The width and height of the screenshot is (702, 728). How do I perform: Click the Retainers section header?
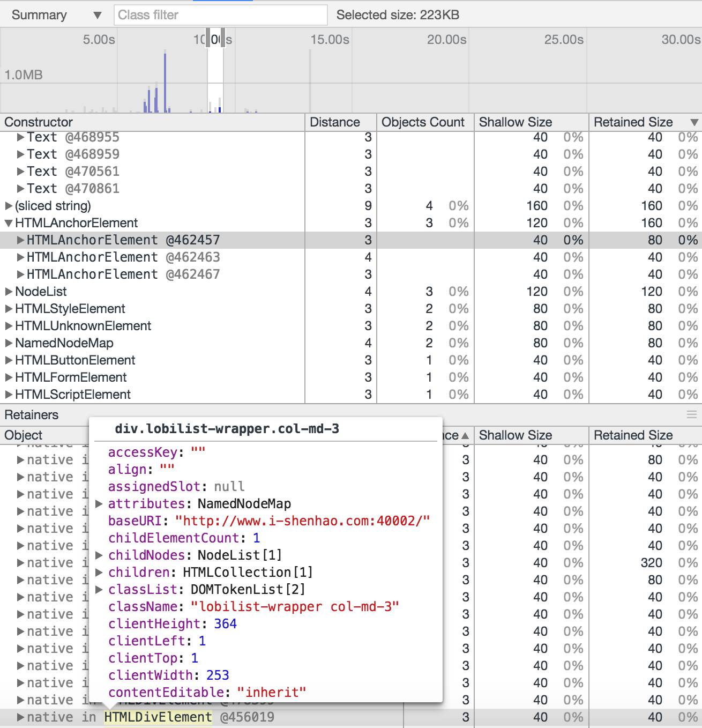click(x=32, y=415)
